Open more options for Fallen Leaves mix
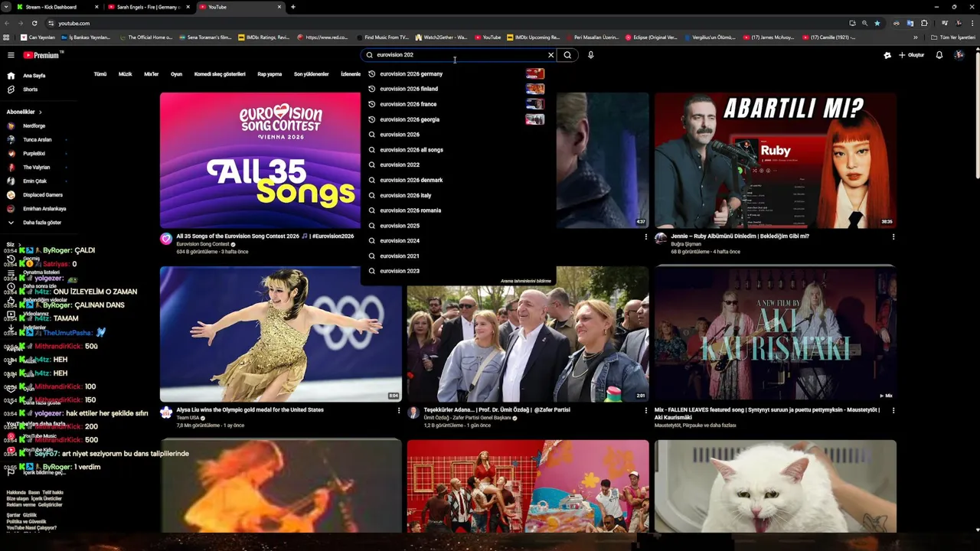This screenshot has height=551, width=980. click(893, 410)
